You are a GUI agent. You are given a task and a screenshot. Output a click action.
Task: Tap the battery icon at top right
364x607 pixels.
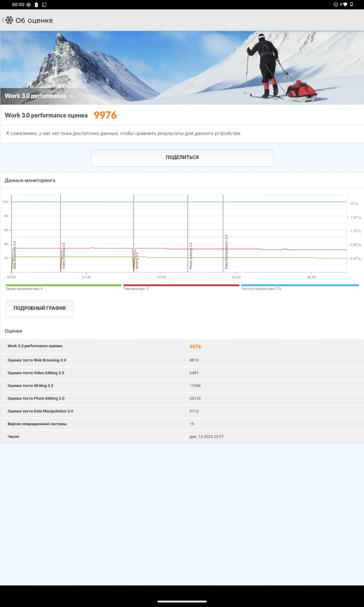(352, 4)
